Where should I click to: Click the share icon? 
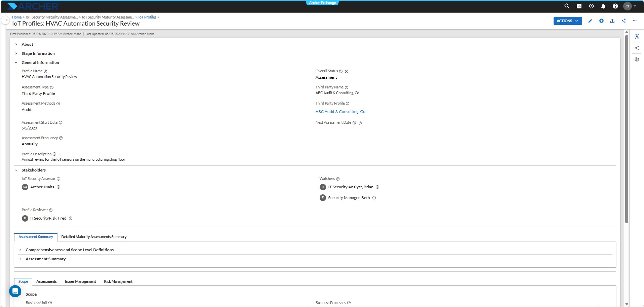624,21
